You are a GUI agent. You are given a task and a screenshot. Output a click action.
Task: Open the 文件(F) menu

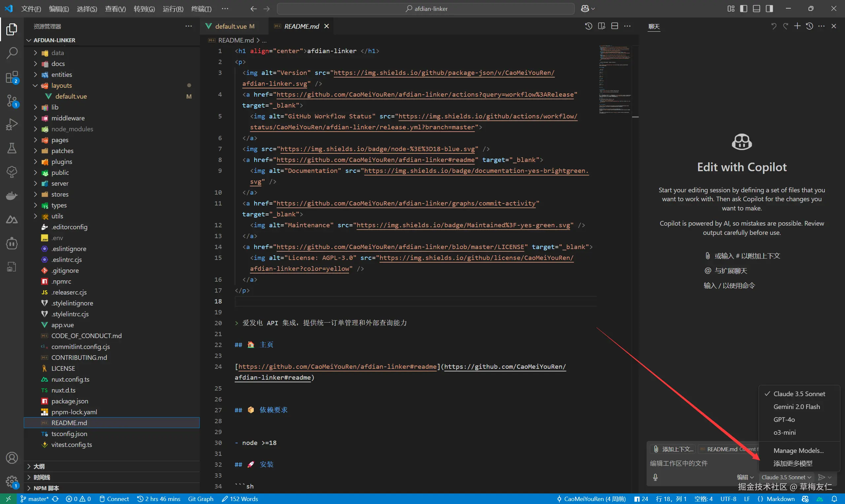(31, 9)
